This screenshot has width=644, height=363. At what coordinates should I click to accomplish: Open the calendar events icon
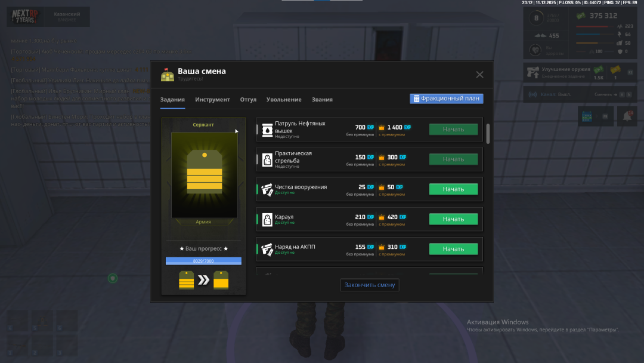tap(586, 116)
